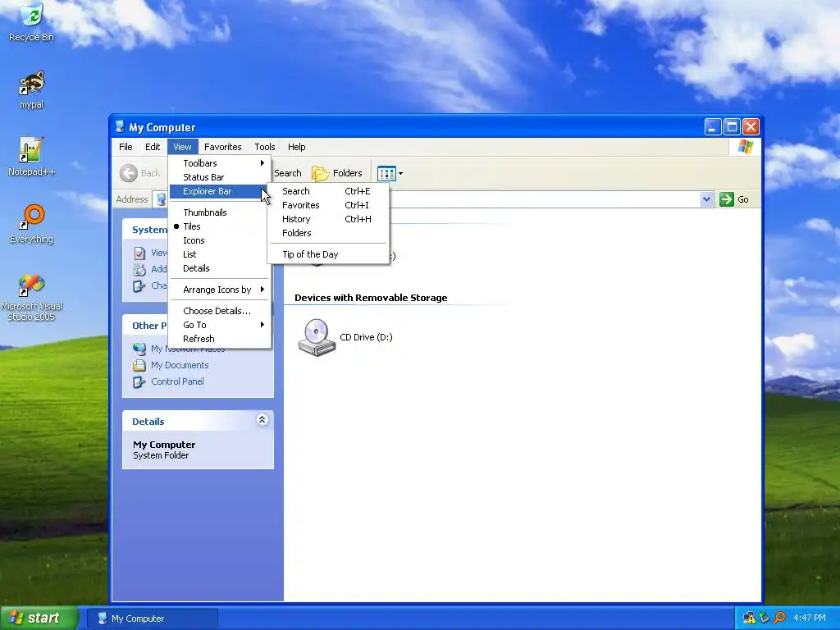Select the Notepad++ desktop shortcut
This screenshot has width=840, height=630.
coord(32,157)
